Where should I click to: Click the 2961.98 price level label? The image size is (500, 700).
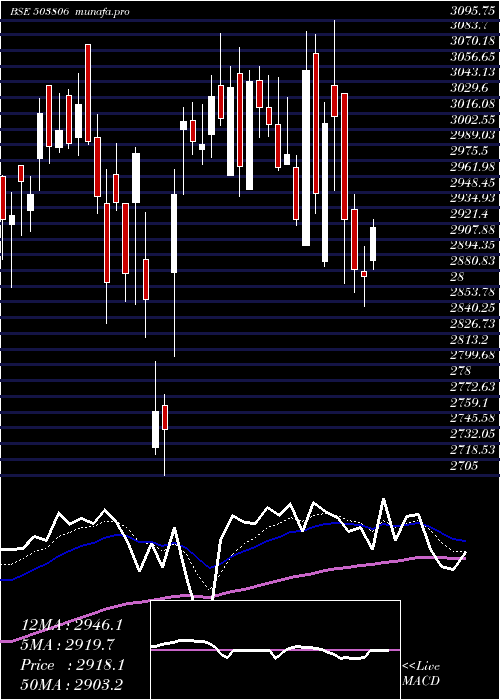(x=473, y=167)
